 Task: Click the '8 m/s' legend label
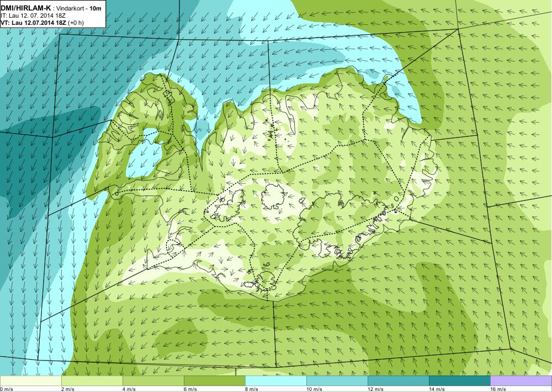click(252, 389)
